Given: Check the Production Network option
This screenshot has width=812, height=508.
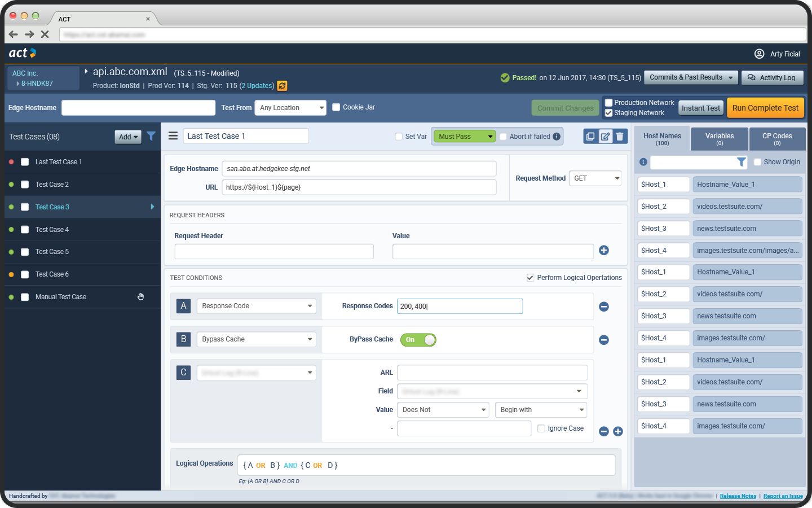Looking at the screenshot, I should [x=609, y=103].
